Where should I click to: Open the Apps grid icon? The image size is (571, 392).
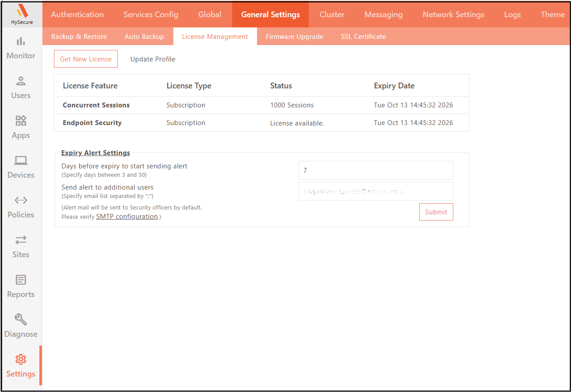(21, 121)
